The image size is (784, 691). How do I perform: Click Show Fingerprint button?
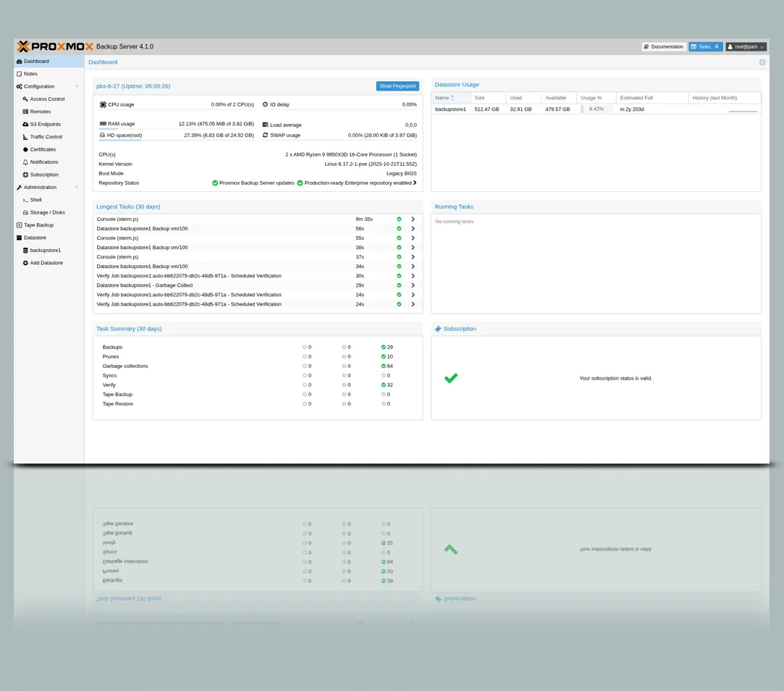397,86
